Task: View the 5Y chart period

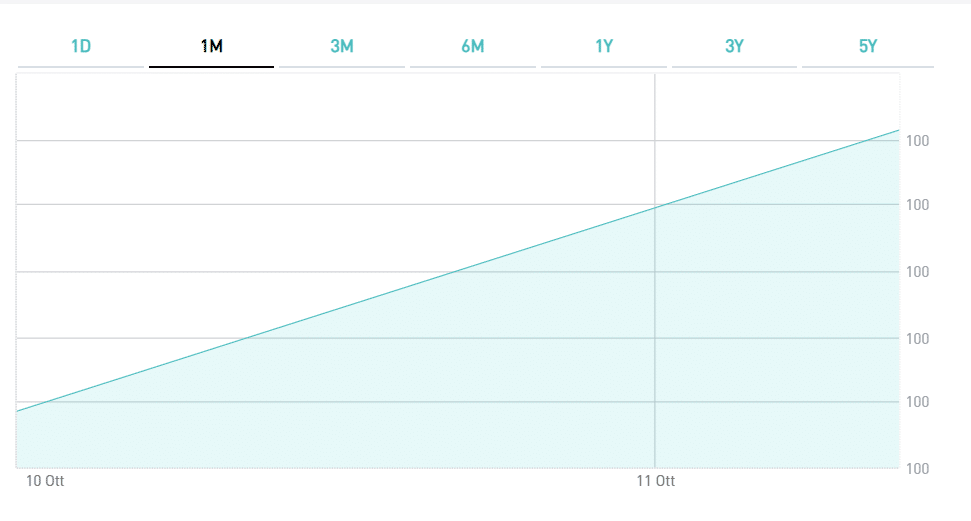Action: pyautogui.click(x=867, y=46)
